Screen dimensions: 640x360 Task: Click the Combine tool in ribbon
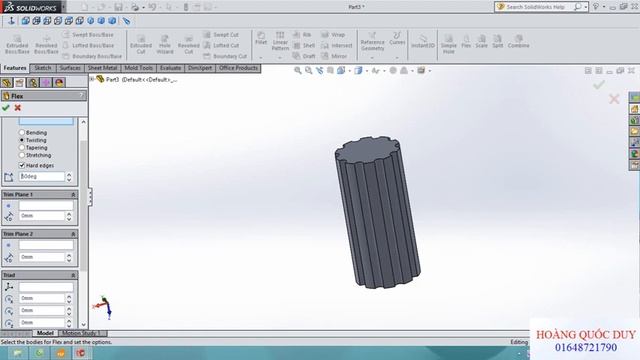click(518, 41)
